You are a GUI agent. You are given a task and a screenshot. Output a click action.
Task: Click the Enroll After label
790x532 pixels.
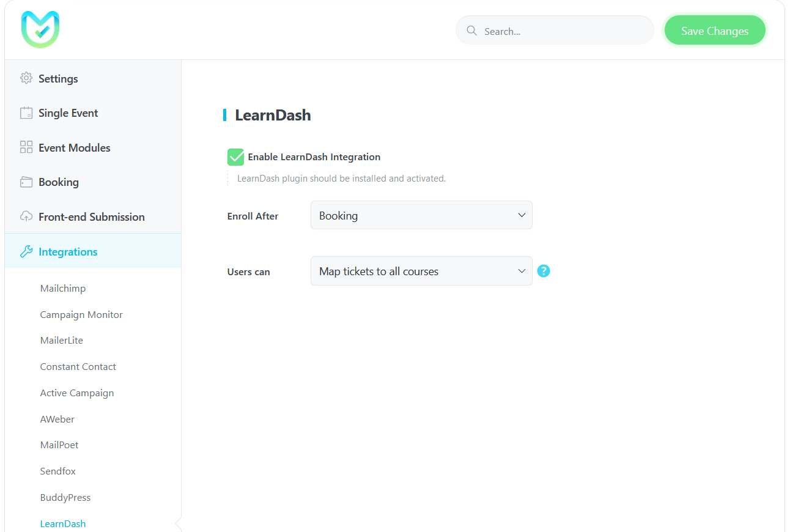coord(253,216)
